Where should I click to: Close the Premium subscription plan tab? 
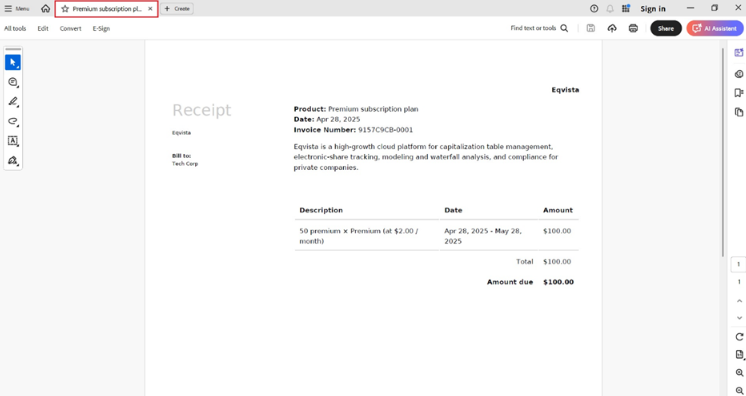pos(150,9)
